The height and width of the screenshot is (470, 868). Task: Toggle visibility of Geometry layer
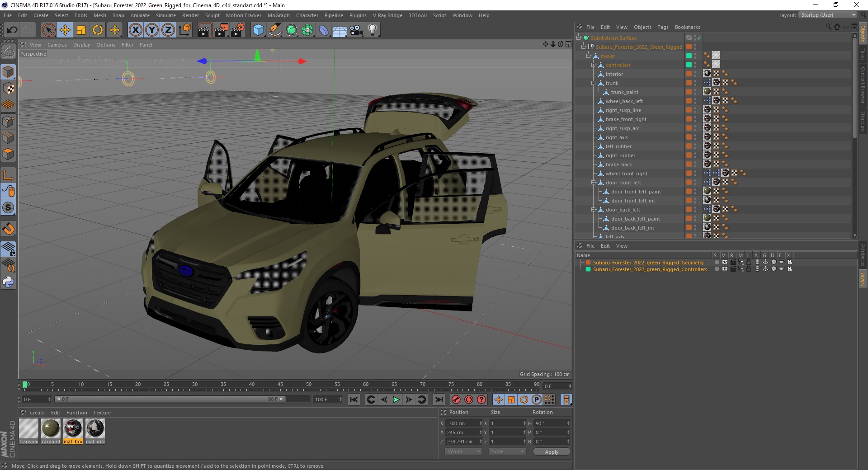point(725,262)
